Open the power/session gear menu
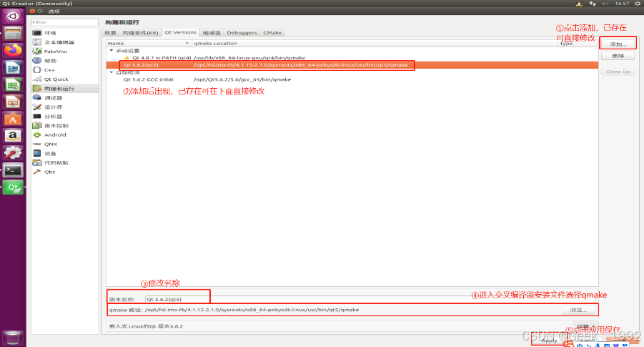Screen dimensions: 644x347 [638, 4]
